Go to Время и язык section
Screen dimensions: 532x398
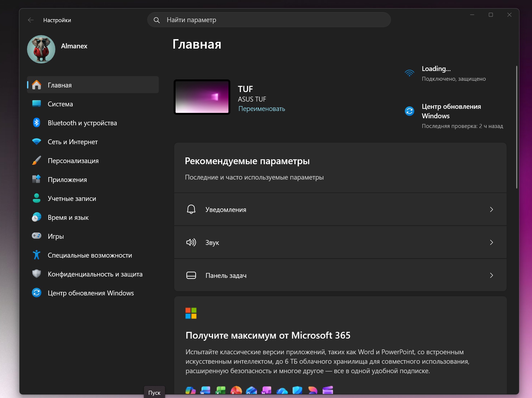pos(93,217)
